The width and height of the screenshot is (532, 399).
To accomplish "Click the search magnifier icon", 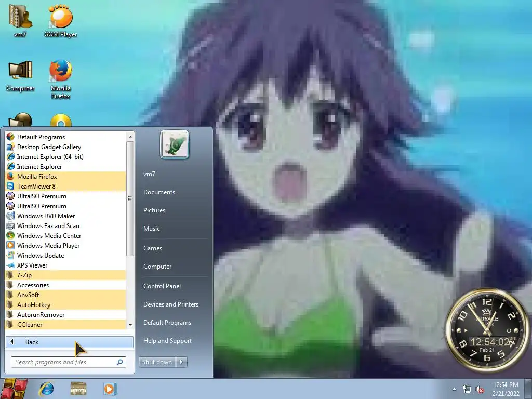I will click(x=119, y=362).
